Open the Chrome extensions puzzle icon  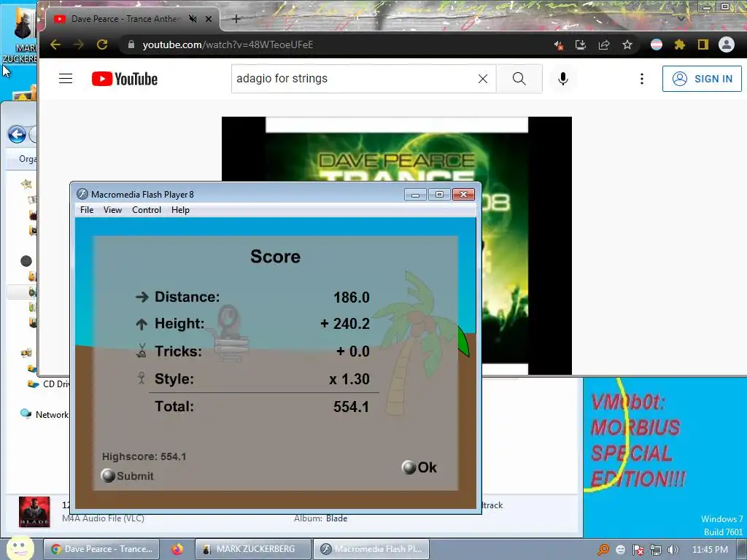[x=679, y=44]
